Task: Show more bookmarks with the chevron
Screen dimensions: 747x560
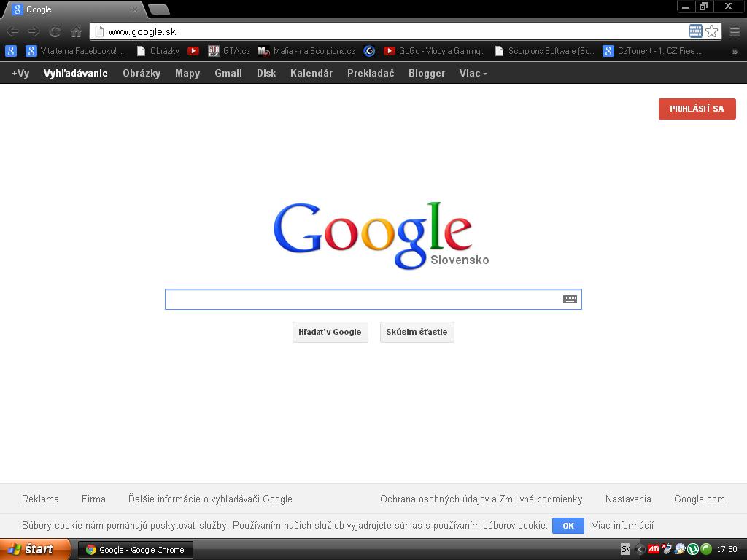Action: click(735, 52)
